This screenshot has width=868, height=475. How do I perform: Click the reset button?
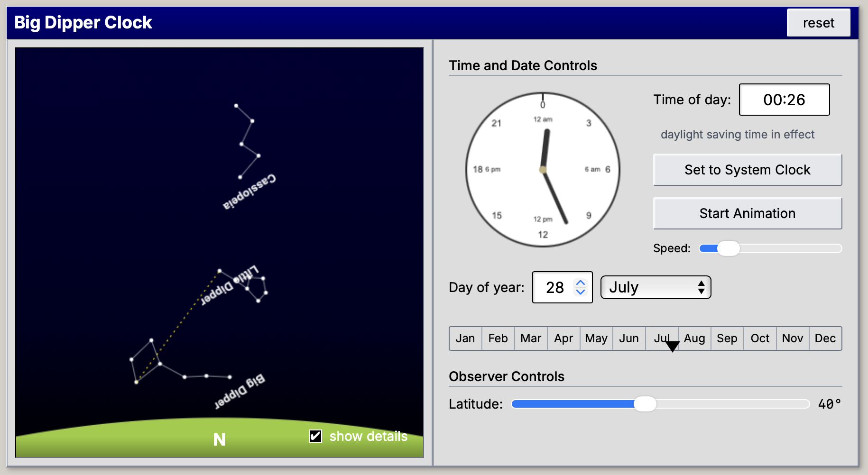pos(818,23)
